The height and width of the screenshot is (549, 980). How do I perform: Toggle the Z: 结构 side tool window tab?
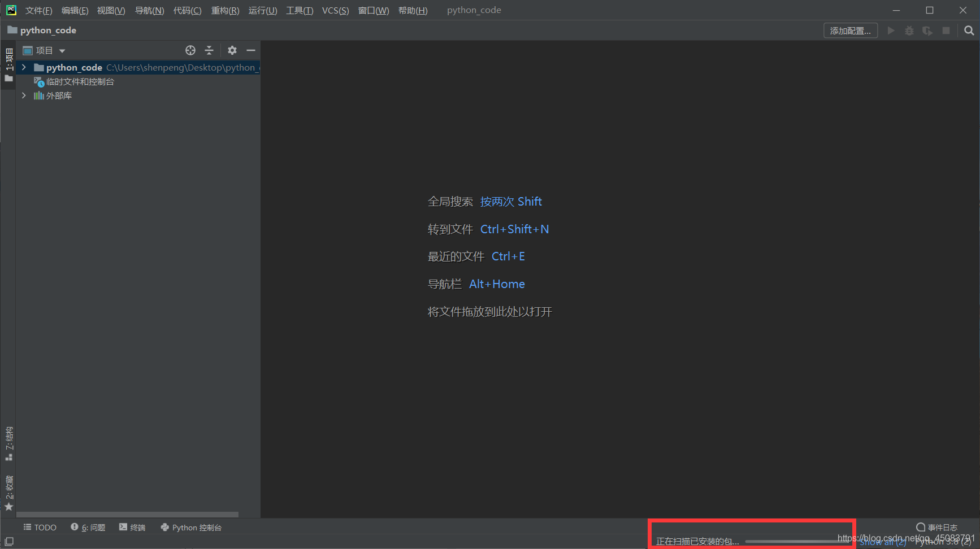[x=8, y=444]
